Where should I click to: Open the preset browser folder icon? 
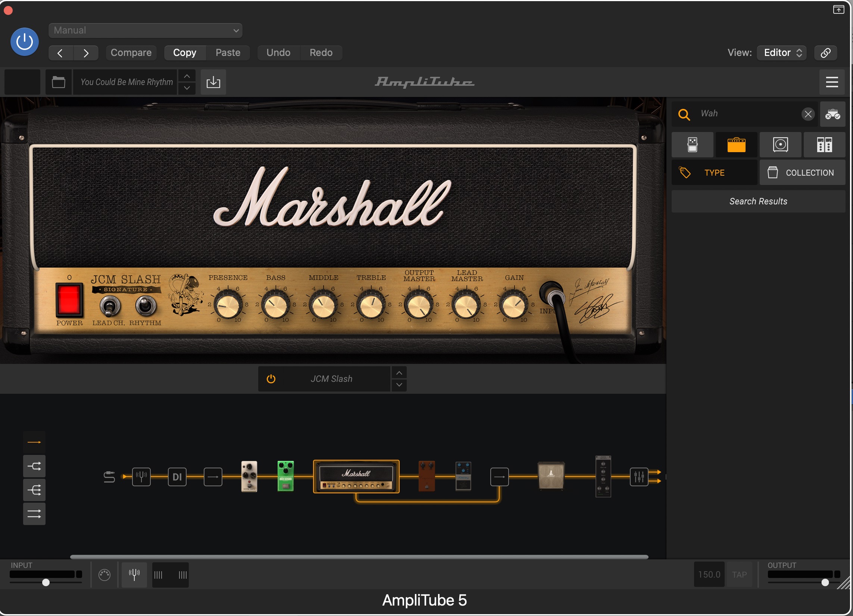tap(58, 82)
